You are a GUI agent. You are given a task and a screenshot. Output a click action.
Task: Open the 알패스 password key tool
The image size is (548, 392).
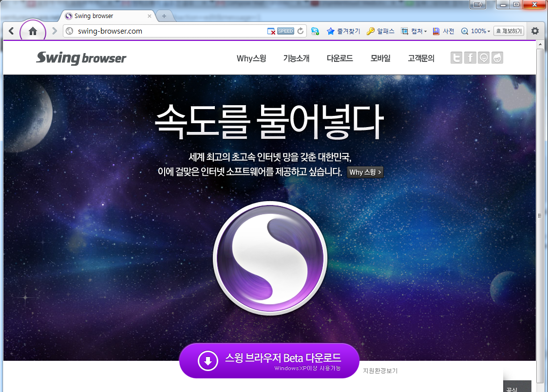(380, 31)
